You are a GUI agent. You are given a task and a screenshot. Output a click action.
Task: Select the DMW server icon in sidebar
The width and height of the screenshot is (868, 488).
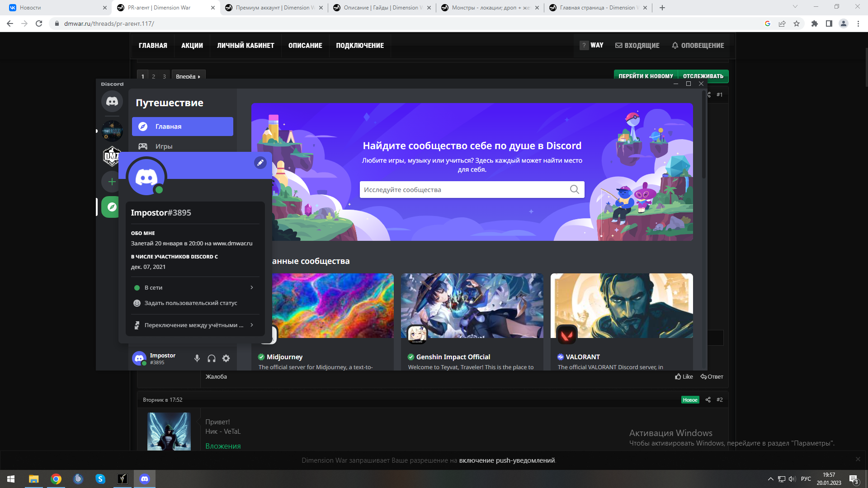tap(112, 156)
